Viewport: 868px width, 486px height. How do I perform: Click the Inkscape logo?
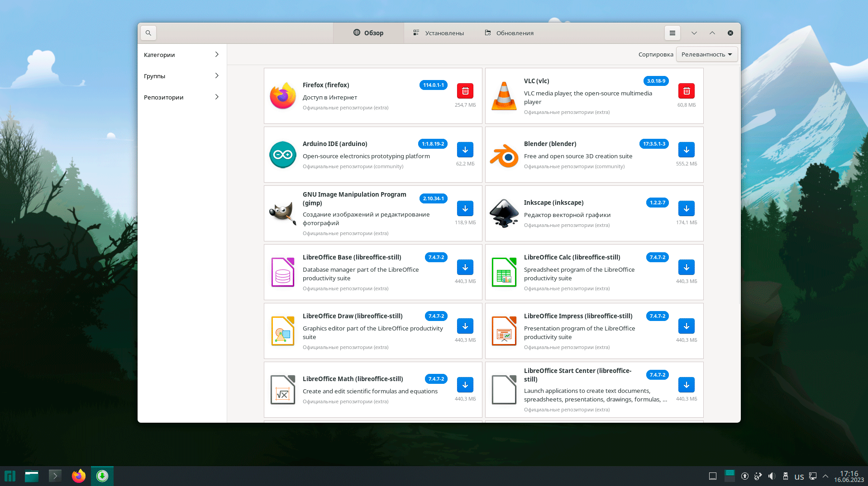pyautogui.click(x=504, y=213)
